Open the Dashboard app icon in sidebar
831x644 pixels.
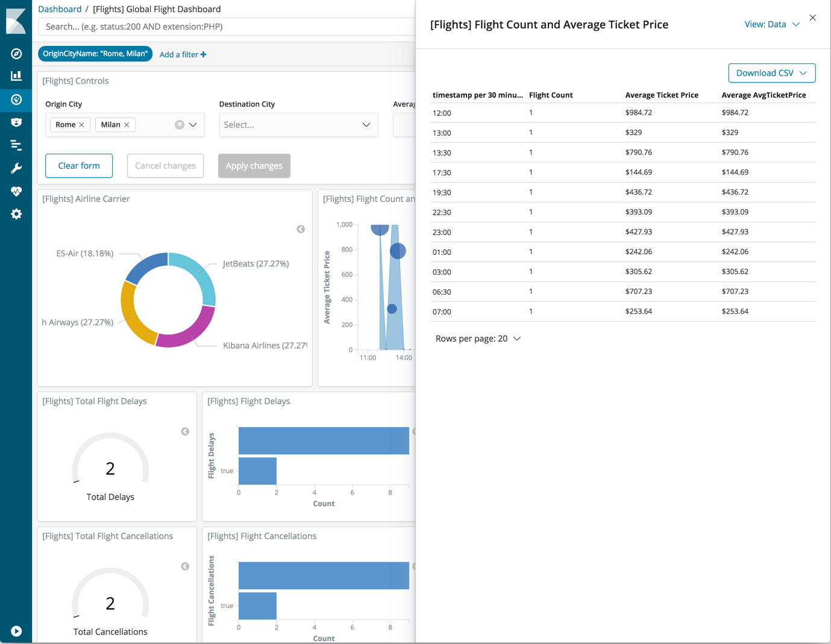tap(16, 100)
